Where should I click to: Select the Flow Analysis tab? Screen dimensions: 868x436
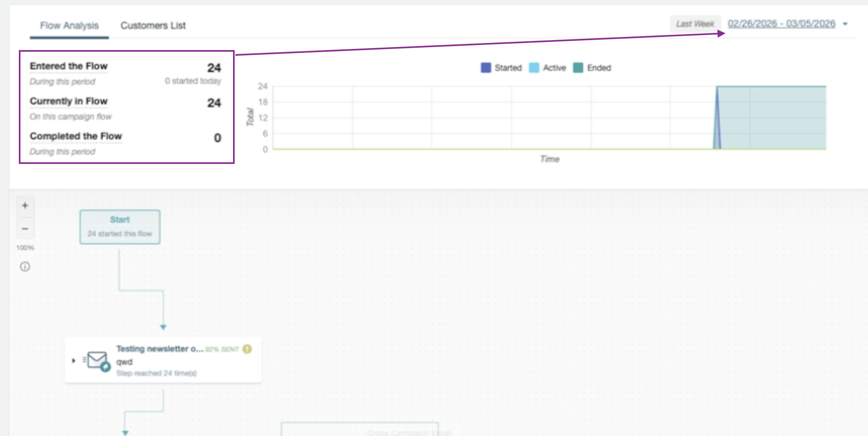point(69,26)
